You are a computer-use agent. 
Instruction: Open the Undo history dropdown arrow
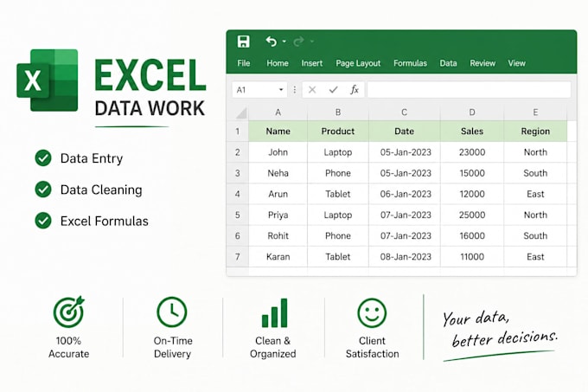click(284, 42)
